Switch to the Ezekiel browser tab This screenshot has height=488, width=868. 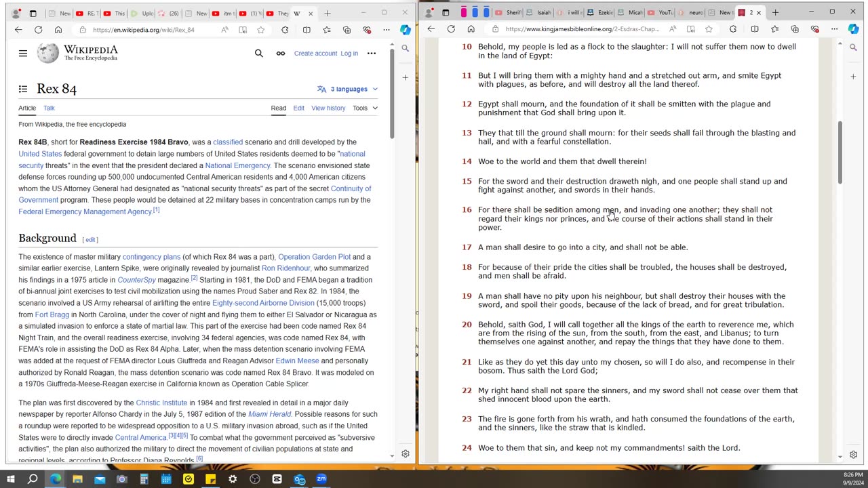point(599,13)
